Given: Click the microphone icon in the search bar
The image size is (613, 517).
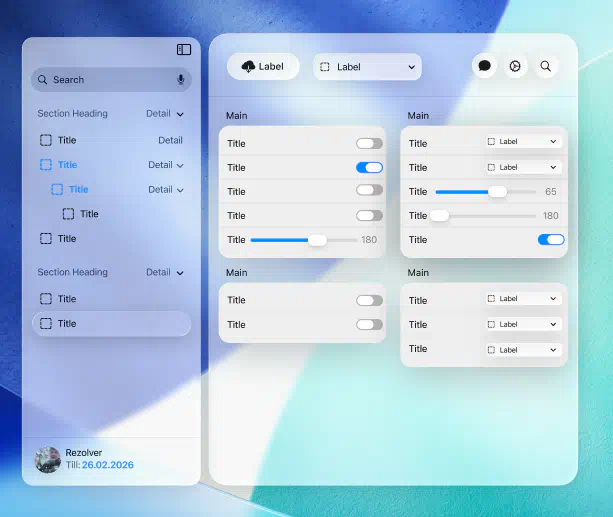Looking at the screenshot, I should pos(181,80).
